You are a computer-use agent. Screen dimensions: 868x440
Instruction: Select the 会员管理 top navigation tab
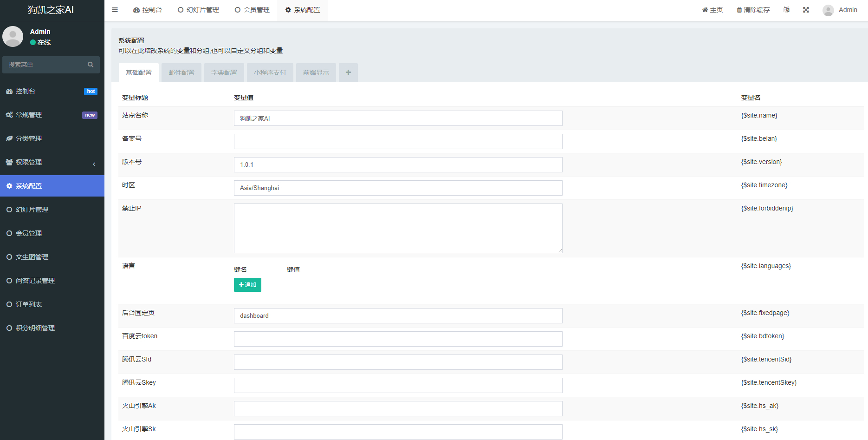point(252,10)
